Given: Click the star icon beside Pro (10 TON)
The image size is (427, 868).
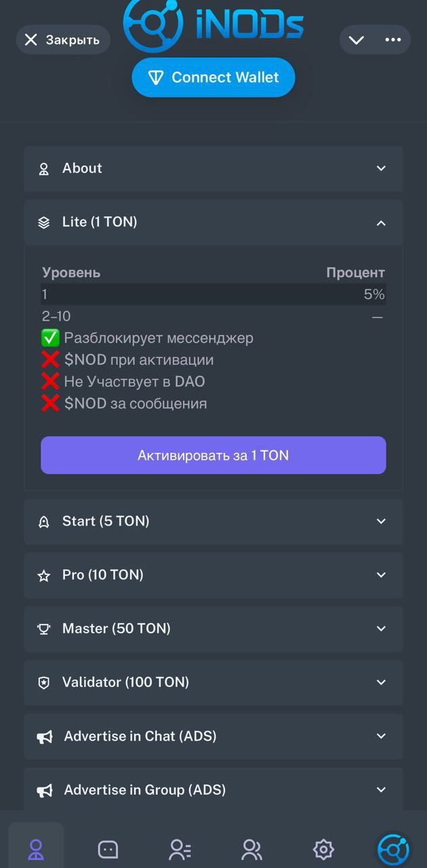Looking at the screenshot, I should pyautogui.click(x=44, y=575).
